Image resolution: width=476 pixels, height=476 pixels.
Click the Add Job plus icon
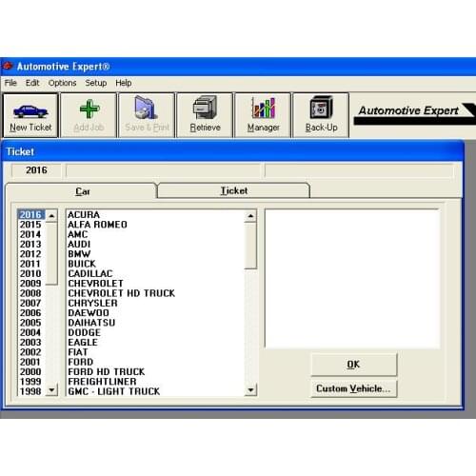pos(89,109)
